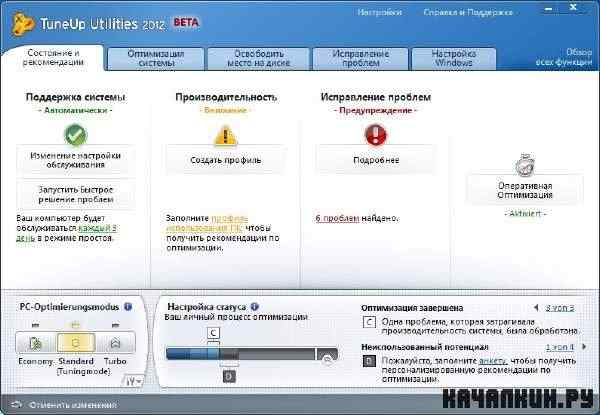
Task: Click the Производительность heading
Action: [226, 97]
